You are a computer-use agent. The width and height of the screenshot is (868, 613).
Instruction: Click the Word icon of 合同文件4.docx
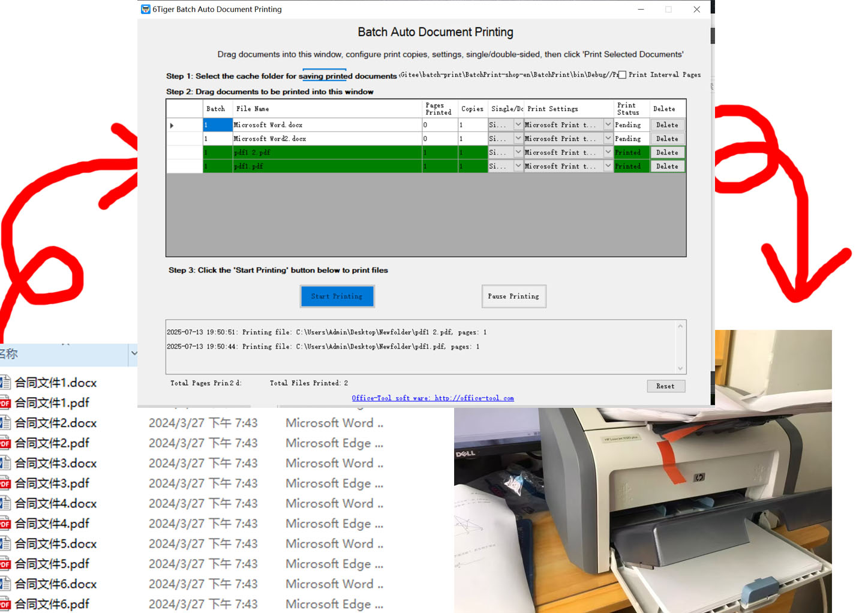click(5, 503)
